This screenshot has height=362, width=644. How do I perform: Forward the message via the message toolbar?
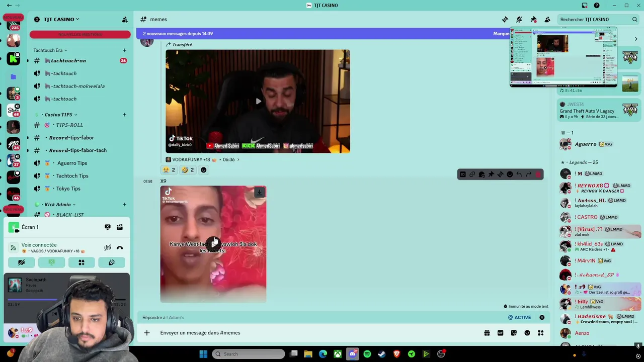tap(529, 174)
